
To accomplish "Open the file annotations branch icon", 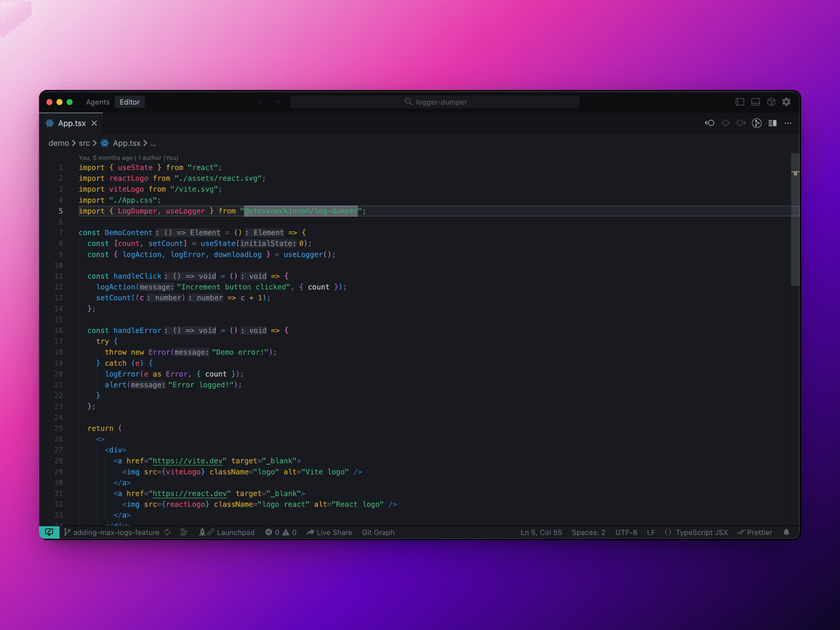I will click(x=757, y=123).
